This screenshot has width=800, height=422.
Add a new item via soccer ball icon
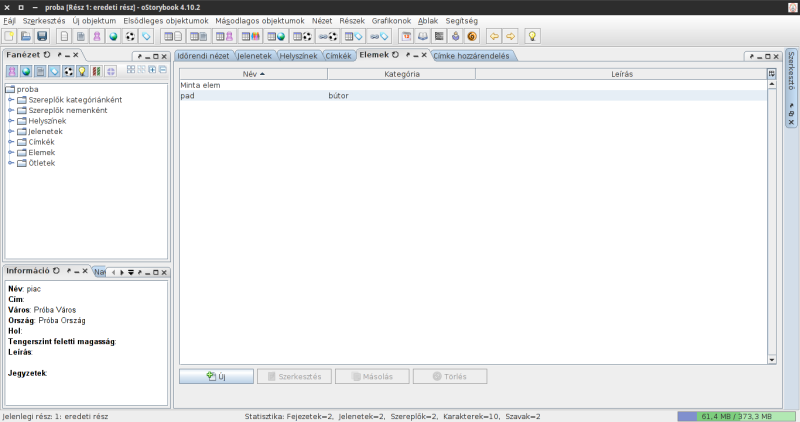(x=130, y=36)
